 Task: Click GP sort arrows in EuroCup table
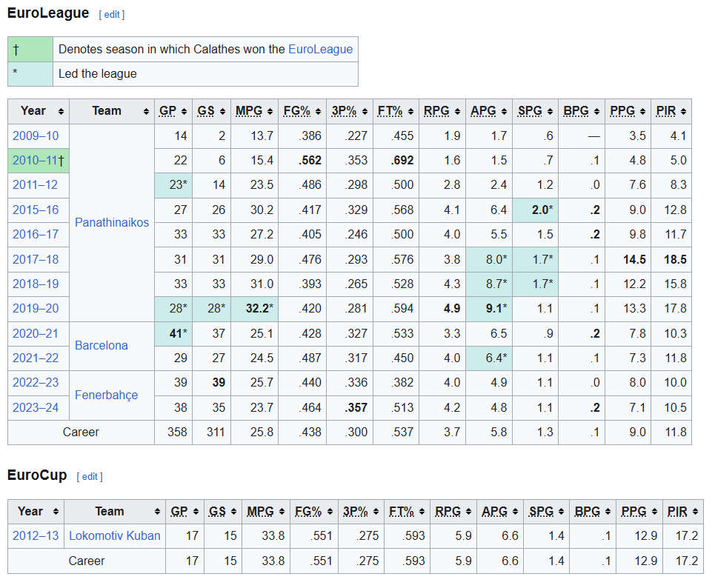coord(196,512)
